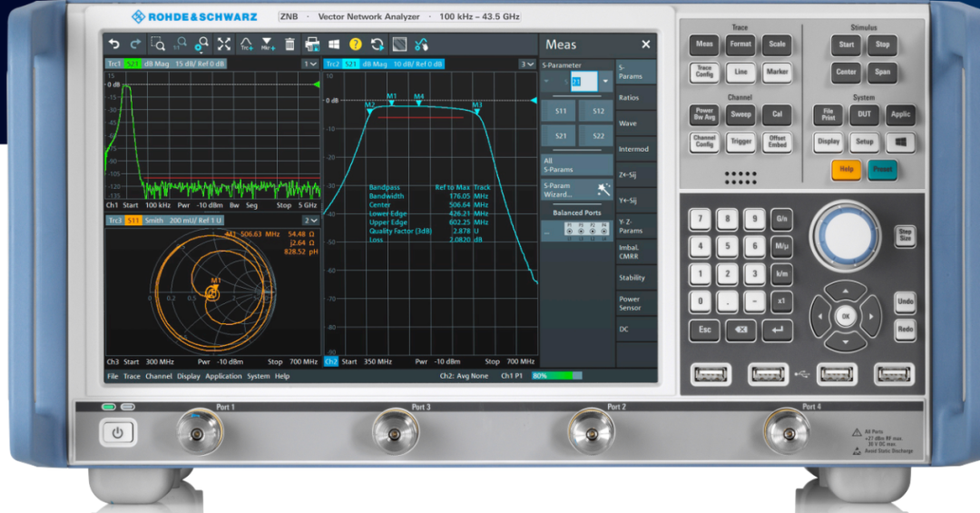980x513 pixels.
Task: Click the trash delete icon in the toolbar
Action: (x=289, y=44)
